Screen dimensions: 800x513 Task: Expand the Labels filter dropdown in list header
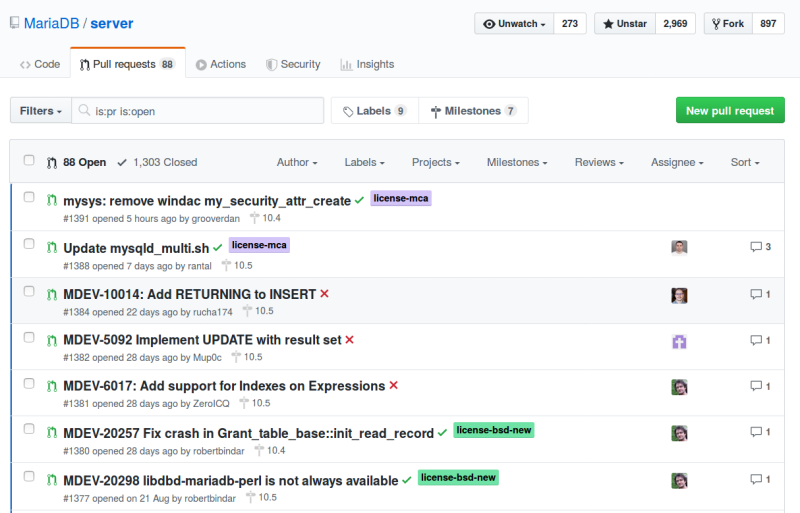pyautogui.click(x=364, y=162)
